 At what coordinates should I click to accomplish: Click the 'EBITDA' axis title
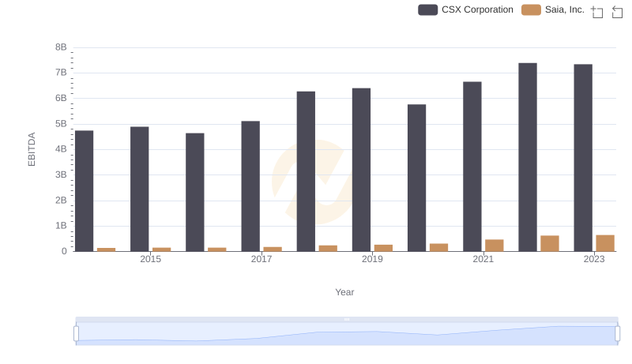click(x=32, y=149)
